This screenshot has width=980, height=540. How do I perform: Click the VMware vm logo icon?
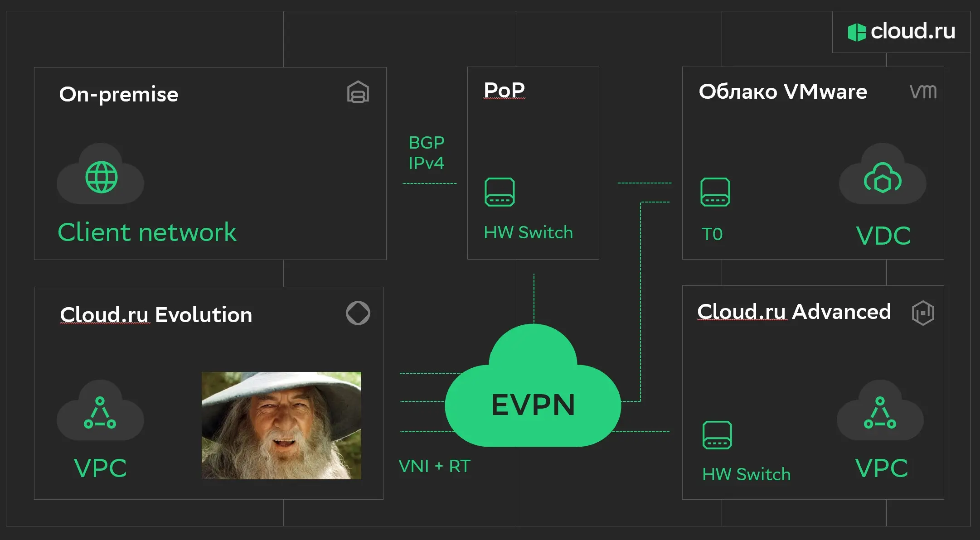[x=923, y=92]
